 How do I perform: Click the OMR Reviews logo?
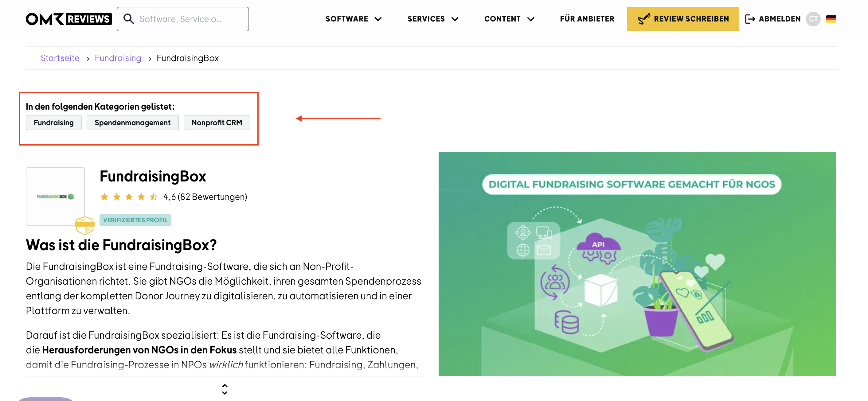(x=69, y=19)
